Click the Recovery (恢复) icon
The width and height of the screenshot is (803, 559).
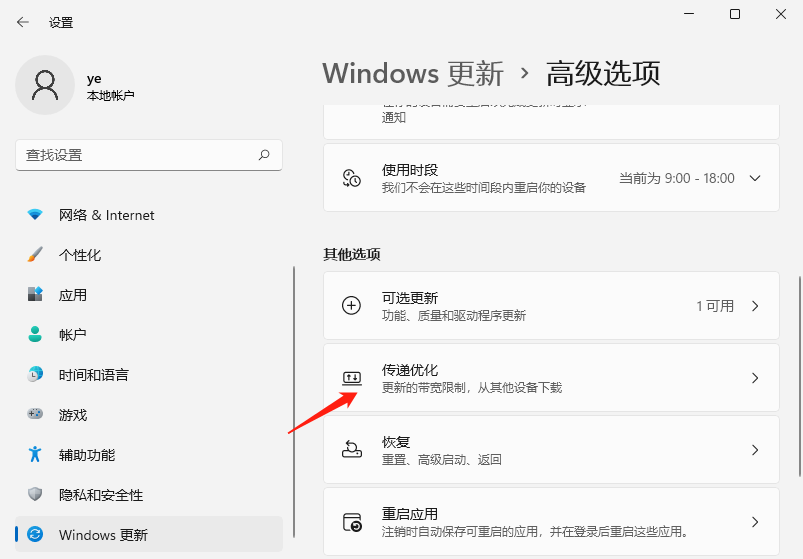[x=351, y=450]
